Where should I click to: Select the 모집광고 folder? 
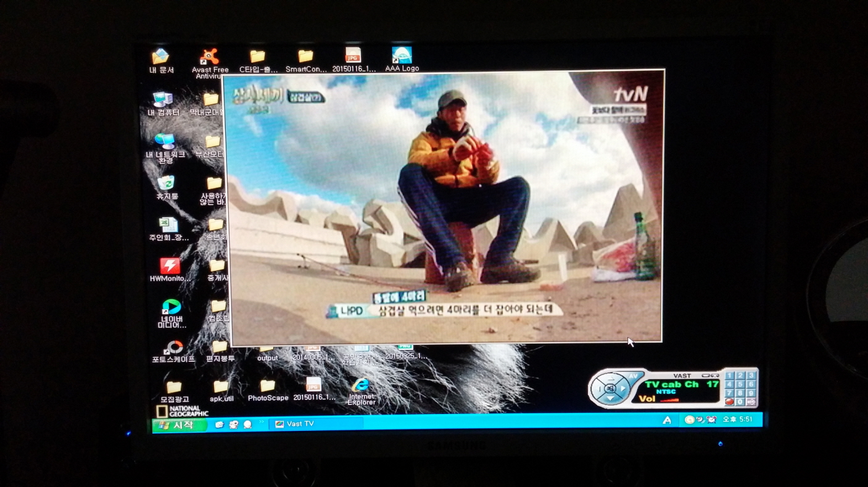174,392
